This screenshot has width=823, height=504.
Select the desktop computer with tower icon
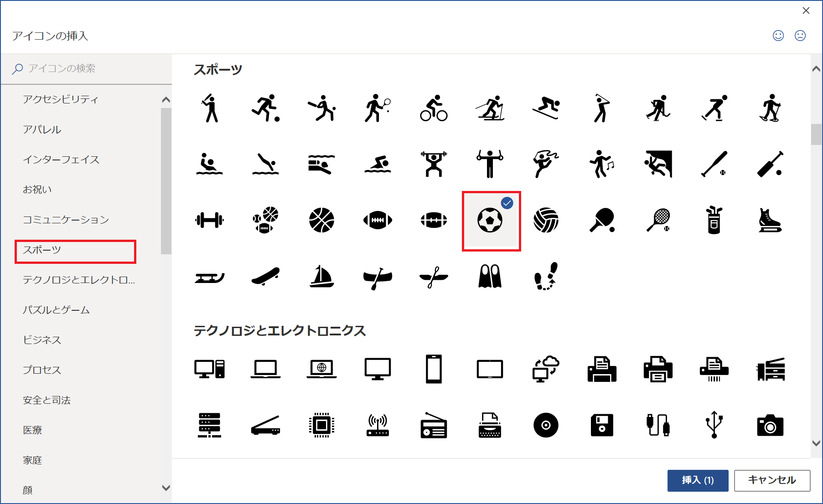coord(209,369)
